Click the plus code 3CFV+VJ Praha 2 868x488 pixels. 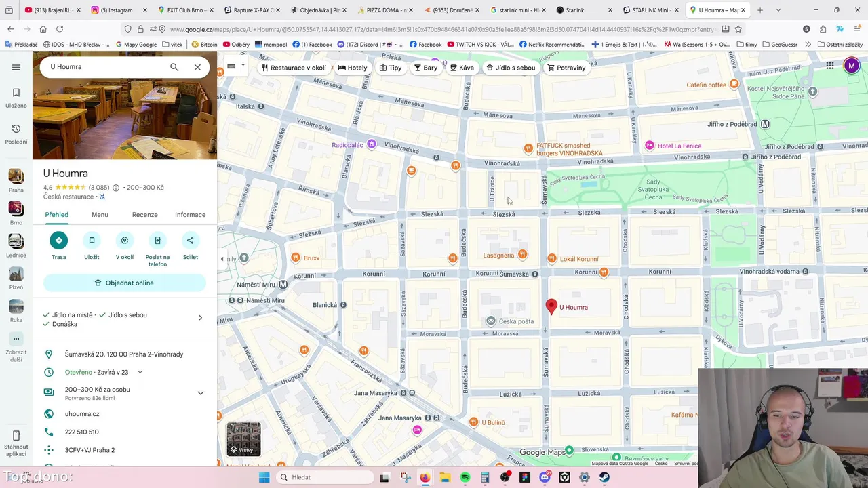90,450
